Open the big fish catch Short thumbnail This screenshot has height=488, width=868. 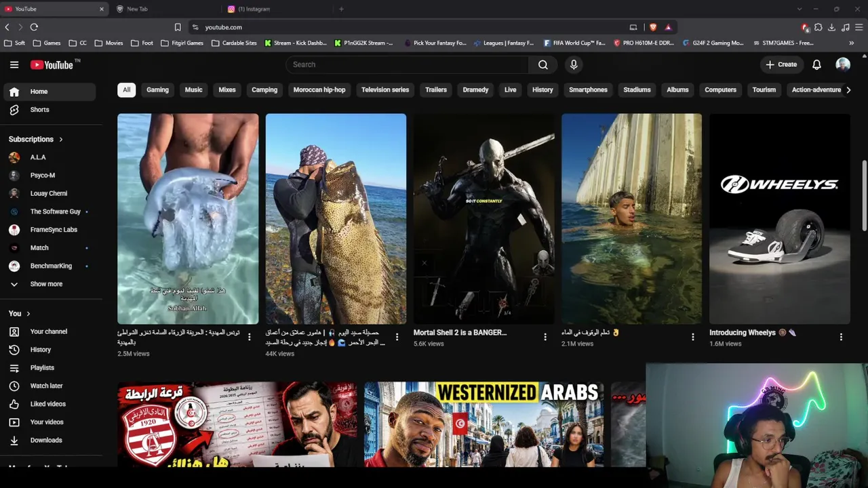click(336, 219)
